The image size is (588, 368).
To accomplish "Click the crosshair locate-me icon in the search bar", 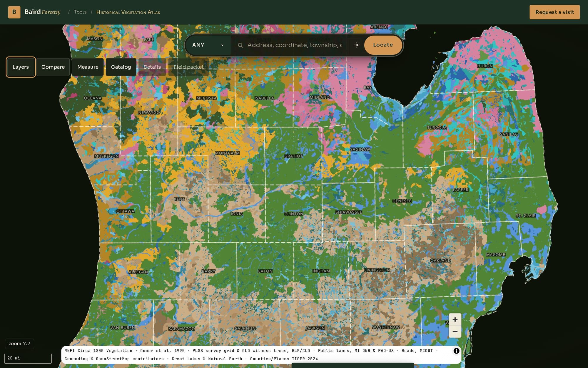I will pyautogui.click(x=357, y=45).
